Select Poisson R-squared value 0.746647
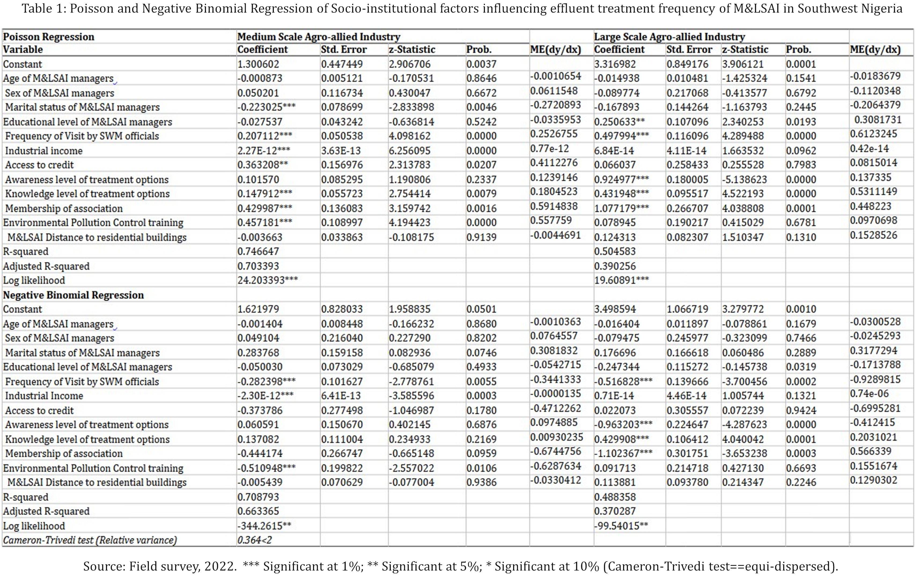Viewport: 924px width, 576px height. [x=258, y=251]
